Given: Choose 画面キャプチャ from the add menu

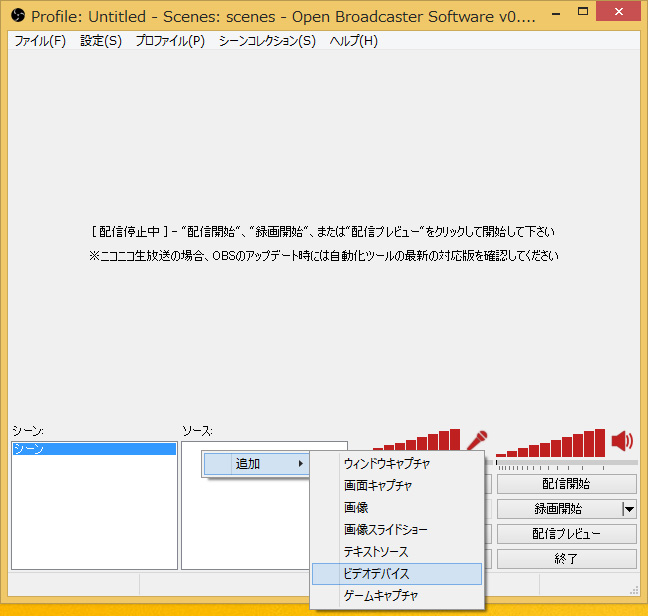Looking at the screenshot, I should tap(397, 485).
